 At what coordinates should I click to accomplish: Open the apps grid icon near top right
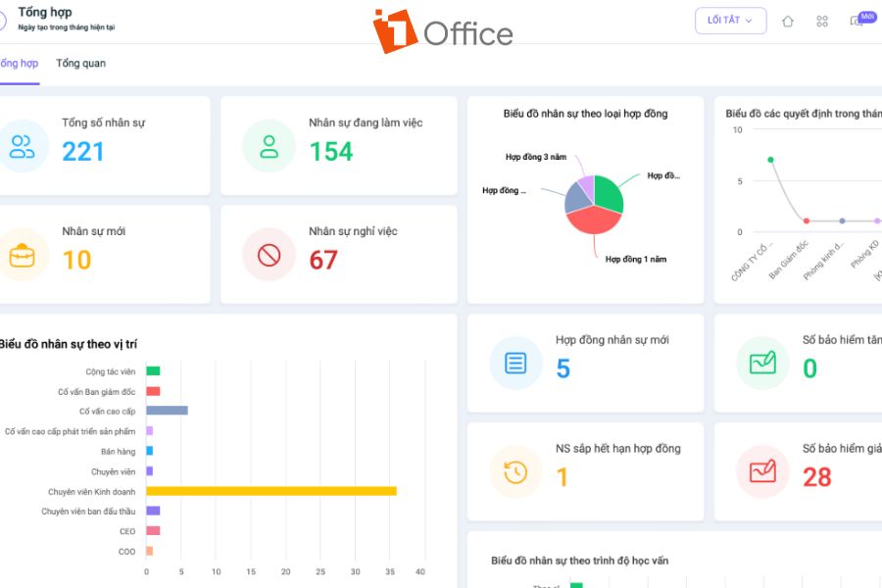click(822, 21)
